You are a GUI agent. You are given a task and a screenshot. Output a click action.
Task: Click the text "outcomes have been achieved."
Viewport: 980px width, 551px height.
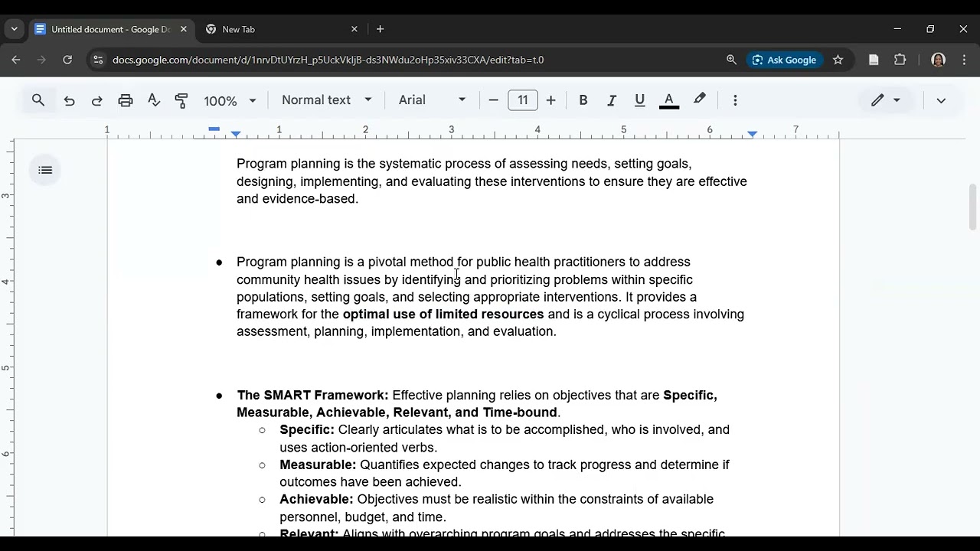point(371,482)
